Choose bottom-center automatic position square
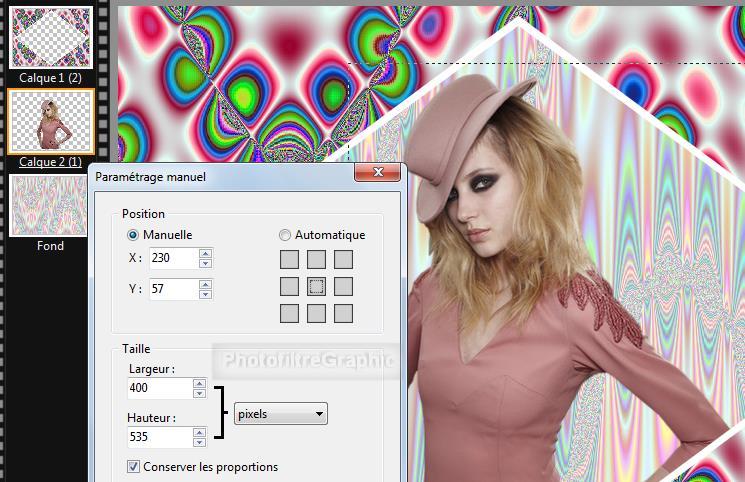 click(x=316, y=314)
